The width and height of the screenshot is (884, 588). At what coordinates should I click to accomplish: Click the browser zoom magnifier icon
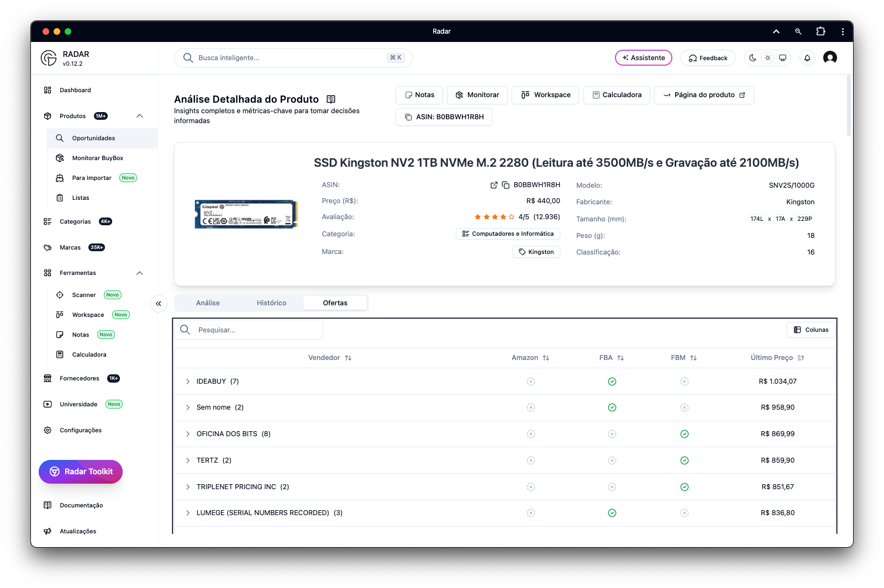(x=798, y=31)
